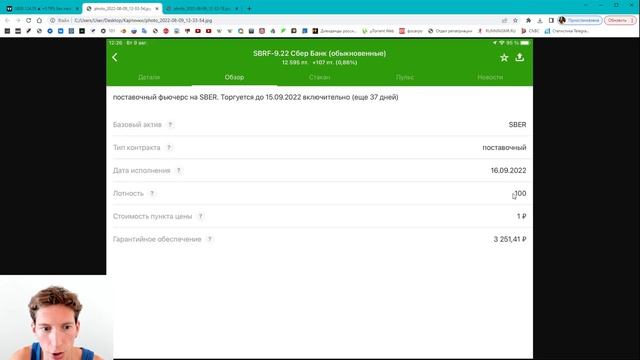Open the question mark next to Тип контракта
Viewport: 640px width, 360px height.
[x=169, y=147]
